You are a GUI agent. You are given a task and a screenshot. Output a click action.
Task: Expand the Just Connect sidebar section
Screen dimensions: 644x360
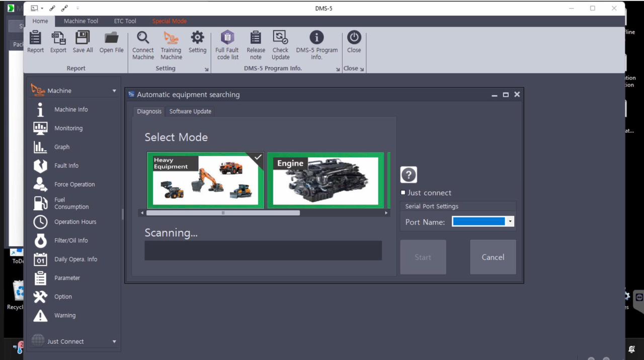pyautogui.click(x=114, y=341)
